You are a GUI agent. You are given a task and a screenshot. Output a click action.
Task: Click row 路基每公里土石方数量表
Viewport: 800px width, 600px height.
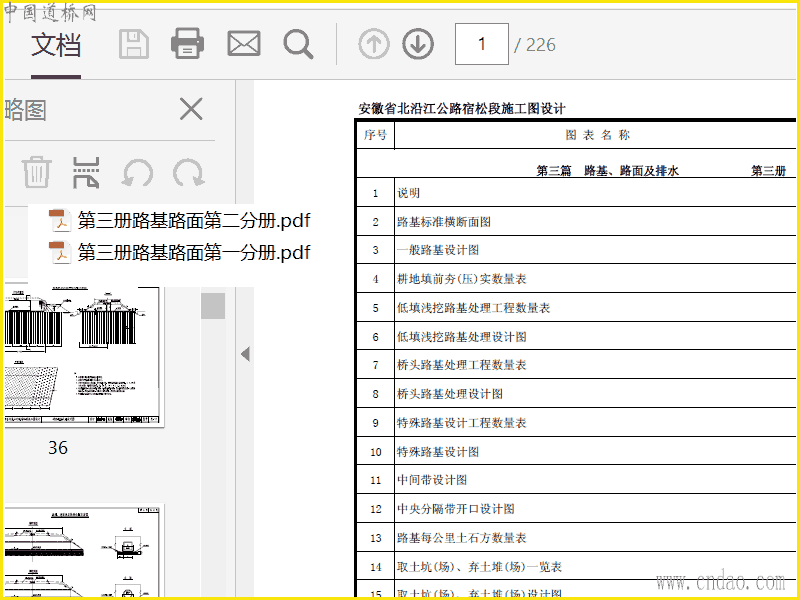[576, 537]
